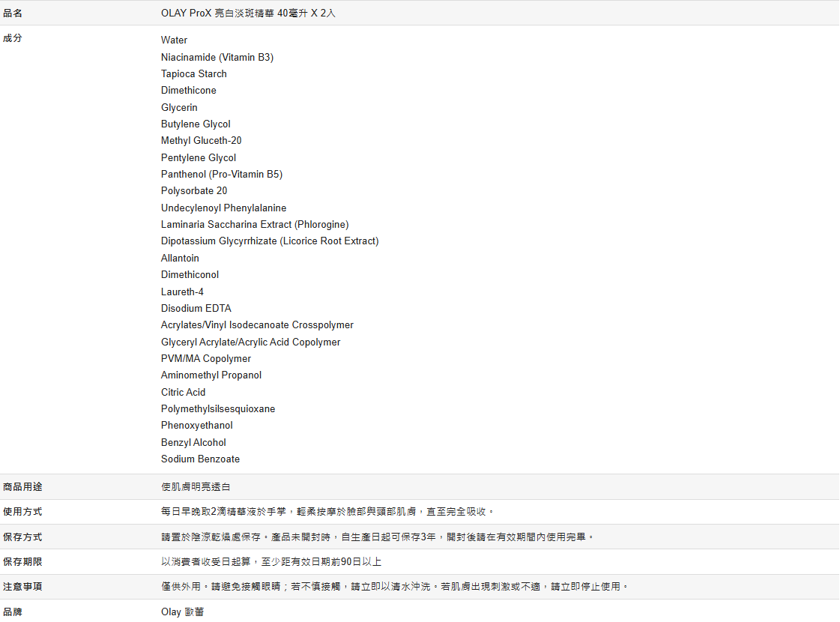Viewport: 840px width, 622px height.
Task: Click the Polymethylsilsesquioxane ingredient
Action: (217, 408)
